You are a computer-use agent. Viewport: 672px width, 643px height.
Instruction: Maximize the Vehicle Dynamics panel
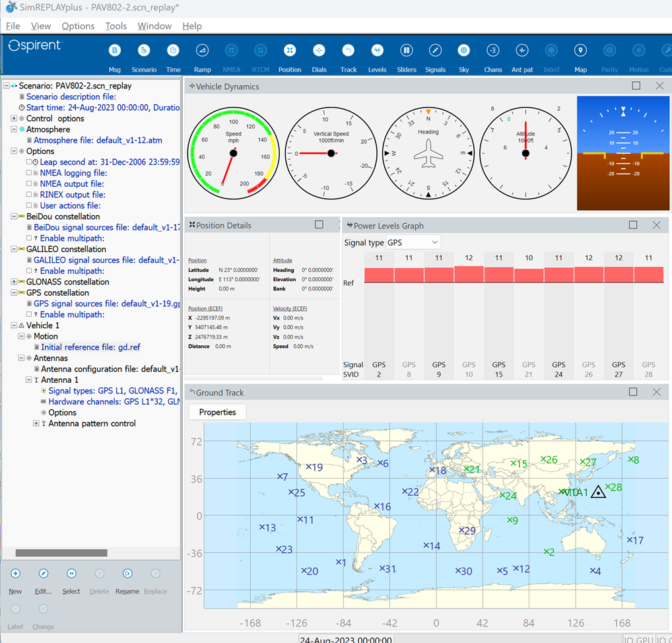636,86
